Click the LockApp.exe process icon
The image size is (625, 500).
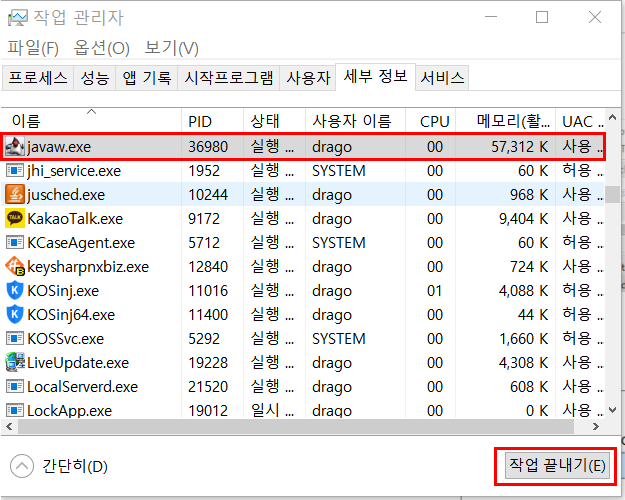point(15,410)
